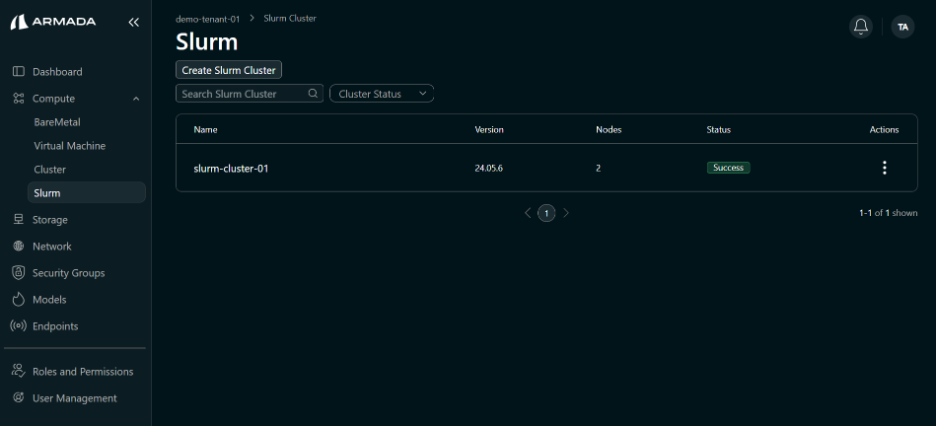Viewport: 936px width, 426px height.
Task: Go to next page arrow
Action: point(566,213)
